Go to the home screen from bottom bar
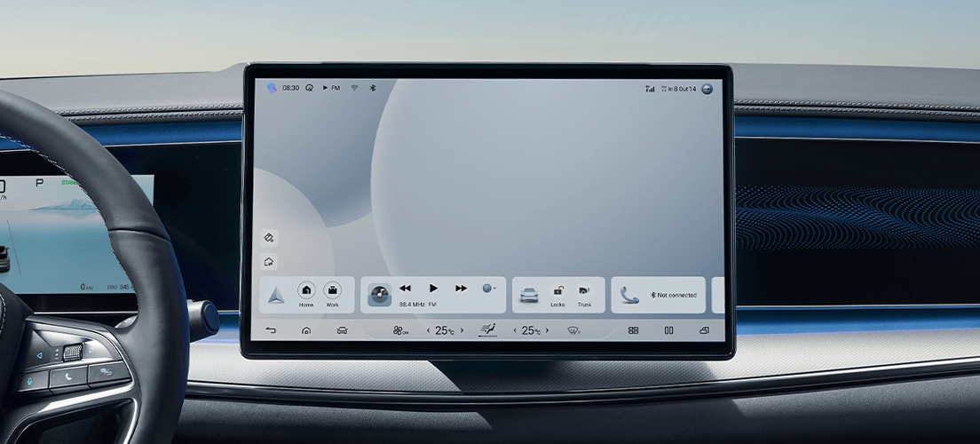Image resolution: width=980 pixels, height=444 pixels. coord(306,330)
